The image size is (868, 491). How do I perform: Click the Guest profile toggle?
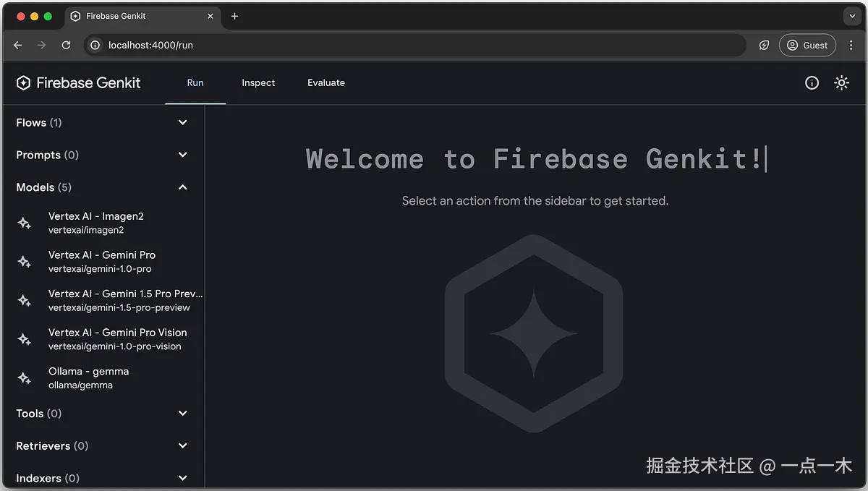[807, 45]
